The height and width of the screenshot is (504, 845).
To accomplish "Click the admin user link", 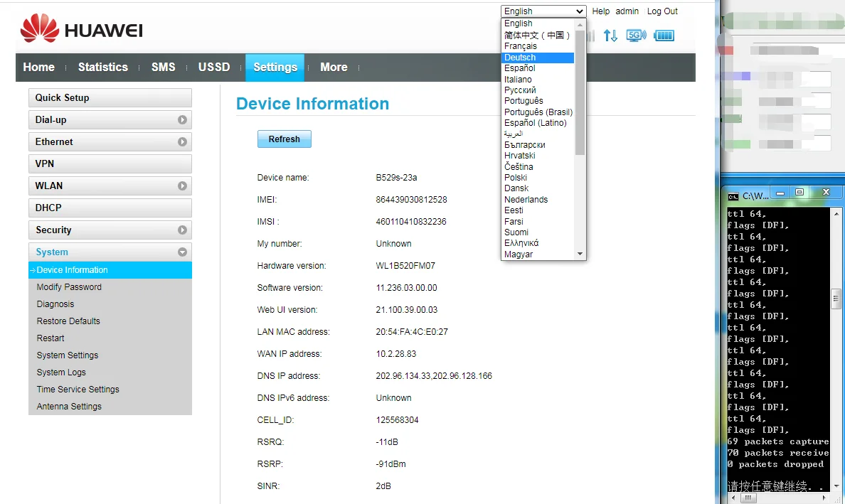I will coord(627,11).
